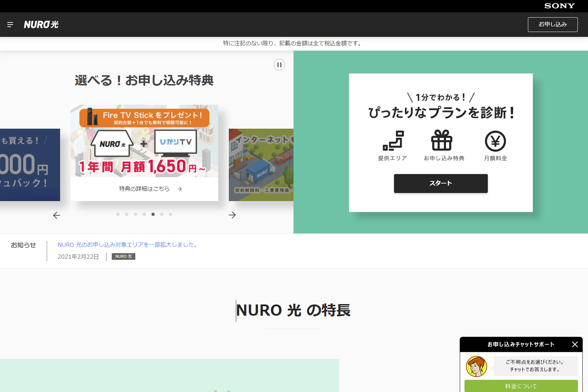The width and height of the screenshot is (588, 392).
Task: Click the 提供エリア icon
Action: pyautogui.click(x=393, y=141)
